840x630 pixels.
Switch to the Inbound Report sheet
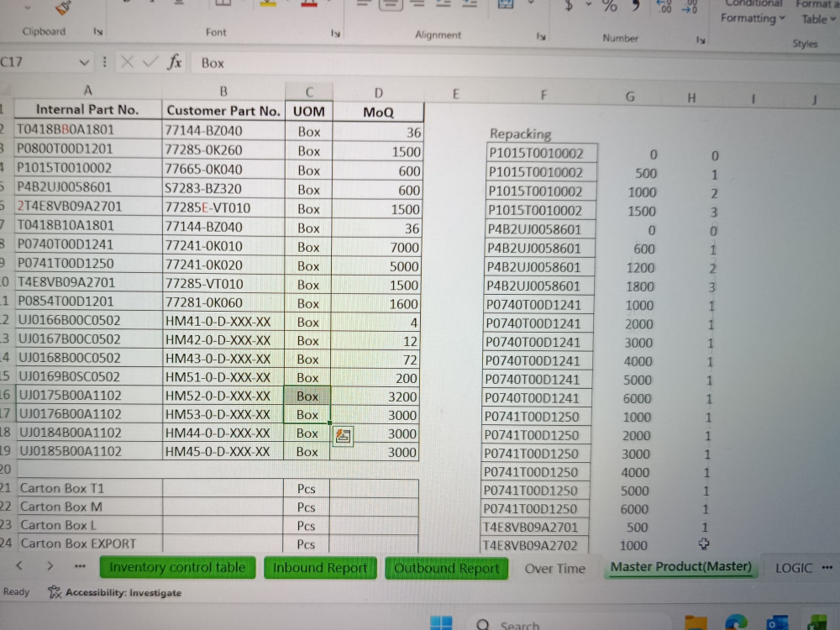tap(320, 568)
